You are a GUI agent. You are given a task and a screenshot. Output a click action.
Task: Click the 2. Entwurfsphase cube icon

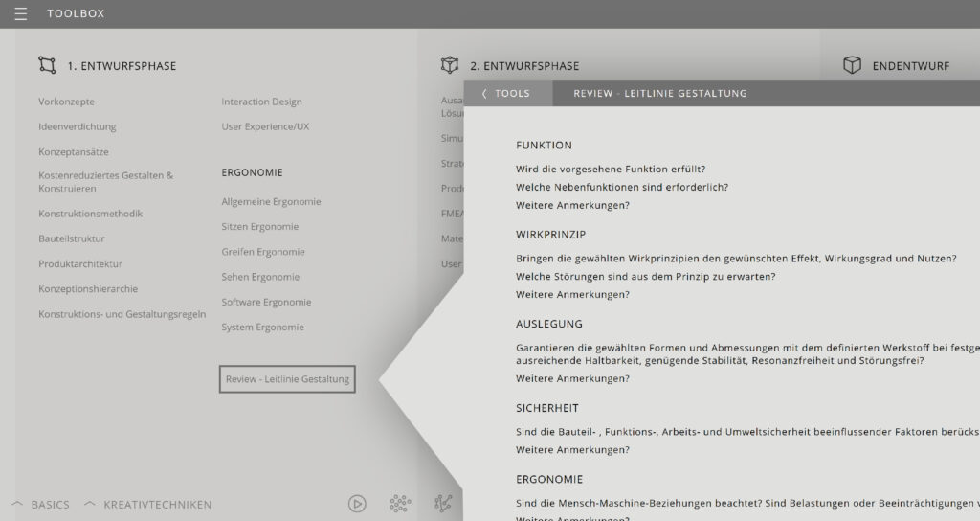pyautogui.click(x=449, y=65)
